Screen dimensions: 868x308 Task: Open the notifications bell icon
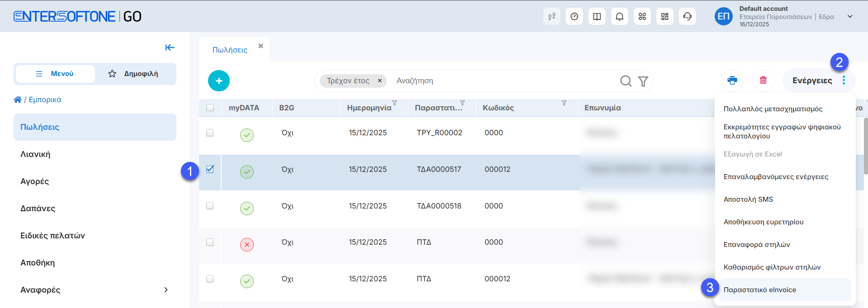619,17
